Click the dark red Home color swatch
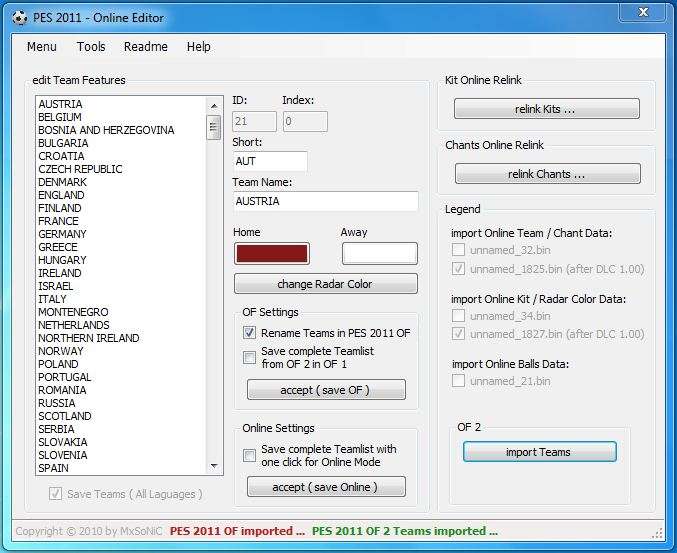 271,253
